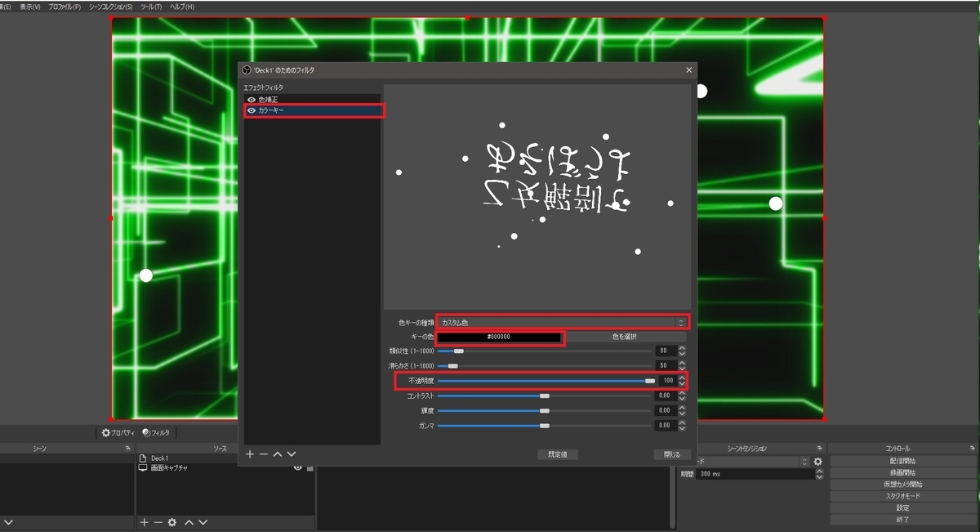This screenshot has height=532, width=980.
Task: Close the 'Deck1' filter dialog with X
Action: pyautogui.click(x=689, y=70)
